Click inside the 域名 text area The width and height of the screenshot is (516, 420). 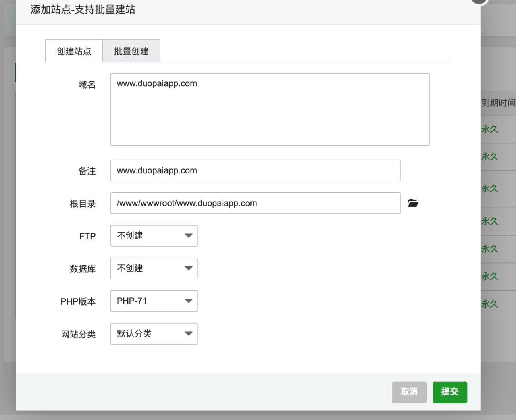pyautogui.click(x=270, y=109)
